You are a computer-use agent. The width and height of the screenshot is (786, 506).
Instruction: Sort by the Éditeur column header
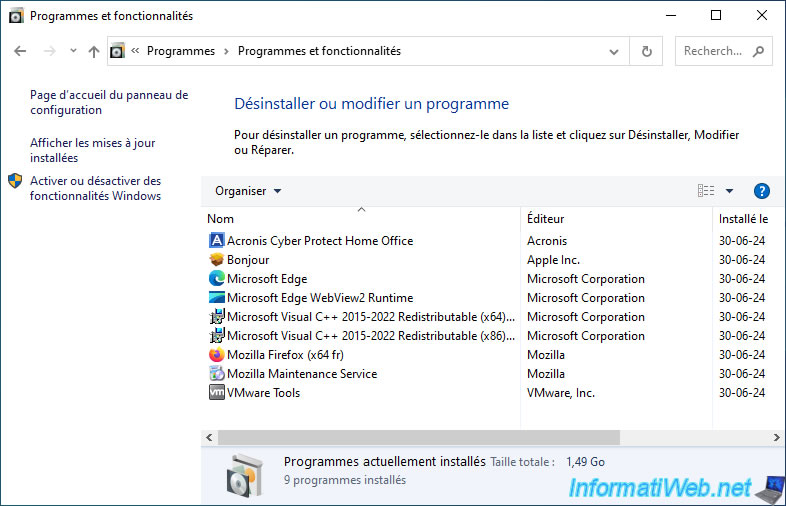616,219
